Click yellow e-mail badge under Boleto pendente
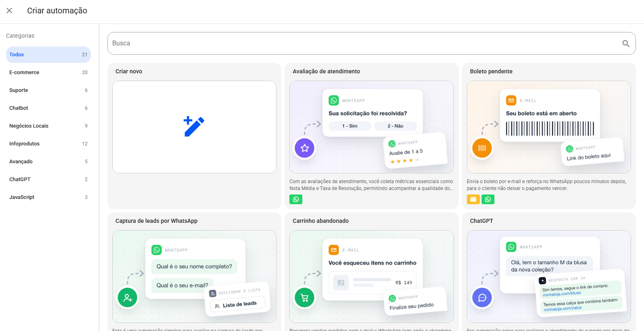The width and height of the screenshot is (644, 331). pos(473,199)
